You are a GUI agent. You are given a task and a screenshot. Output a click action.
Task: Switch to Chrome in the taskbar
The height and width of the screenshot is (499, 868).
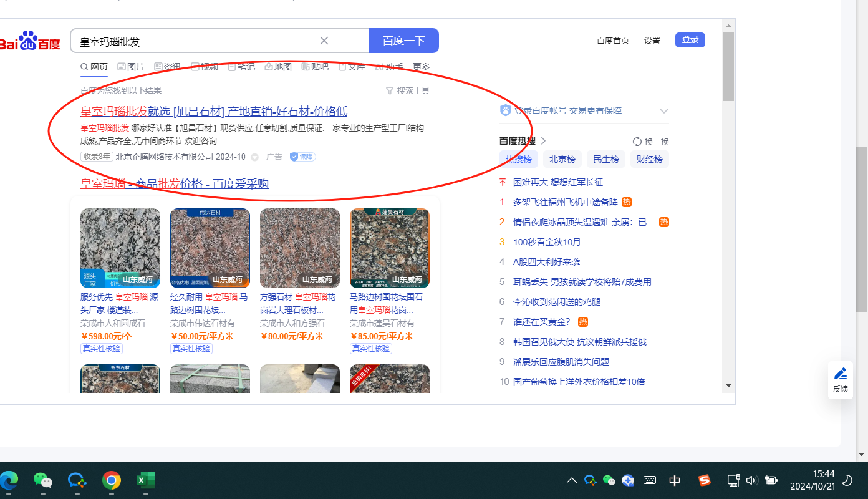point(112,480)
